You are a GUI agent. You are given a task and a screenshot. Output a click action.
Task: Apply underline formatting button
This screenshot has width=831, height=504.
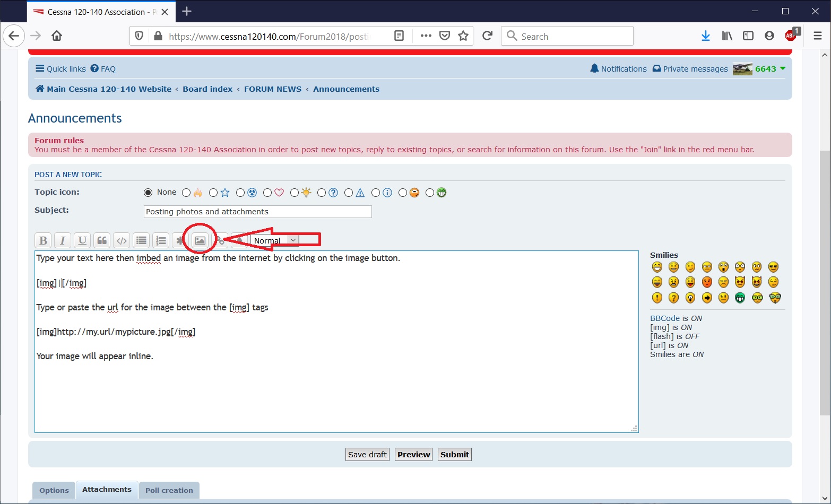pos(82,240)
